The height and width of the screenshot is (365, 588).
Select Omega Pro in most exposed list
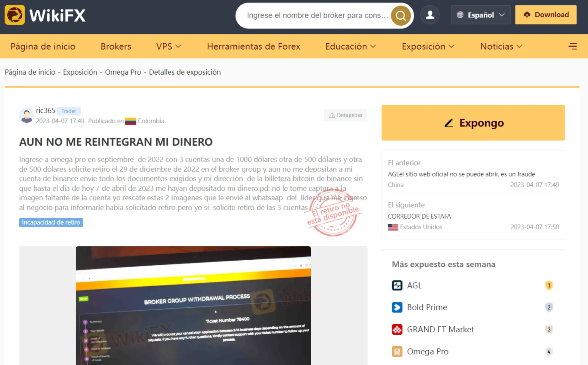pos(428,352)
